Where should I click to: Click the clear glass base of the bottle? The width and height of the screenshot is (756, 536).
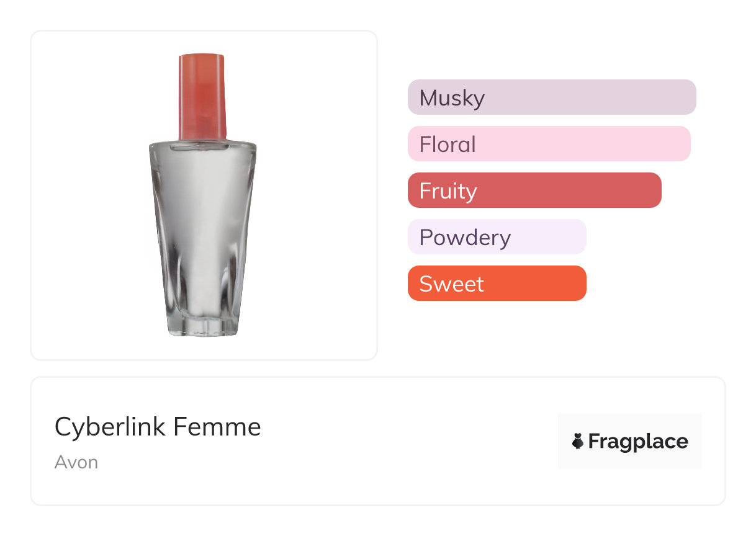pos(202,326)
